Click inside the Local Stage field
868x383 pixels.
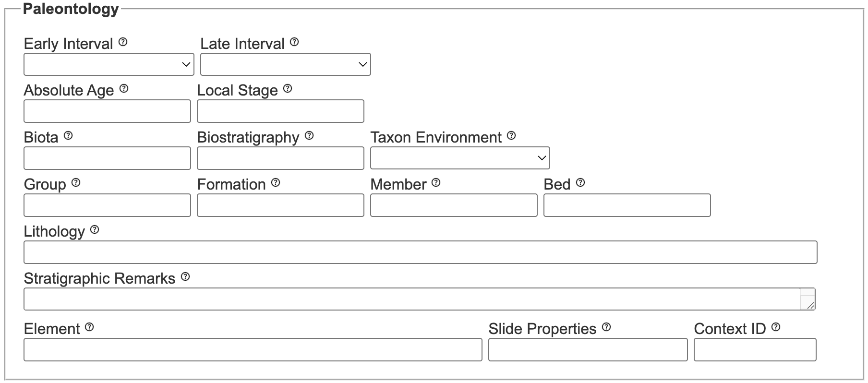[280, 111]
